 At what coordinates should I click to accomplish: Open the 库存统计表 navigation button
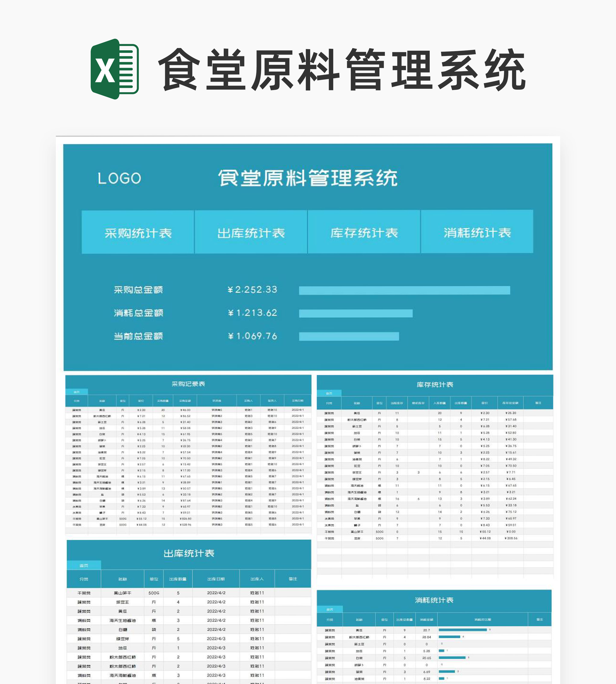point(364,233)
